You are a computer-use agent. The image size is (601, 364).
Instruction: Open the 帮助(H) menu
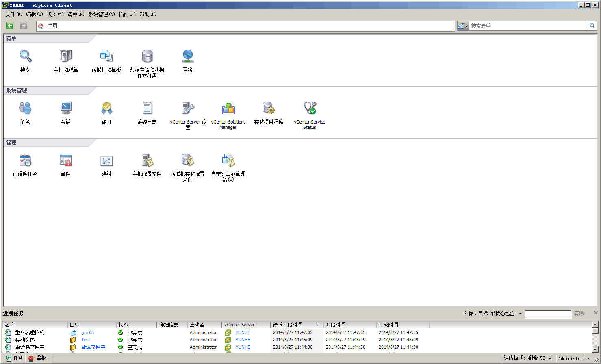(x=148, y=14)
